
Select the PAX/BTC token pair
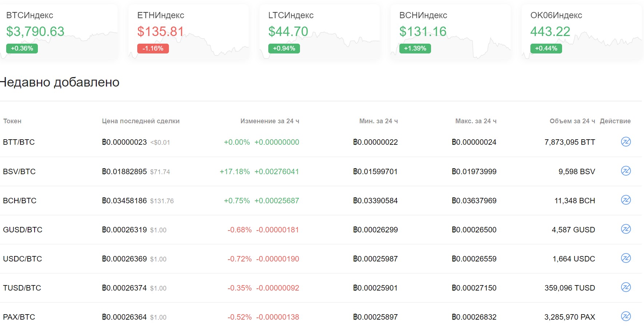coord(19,317)
